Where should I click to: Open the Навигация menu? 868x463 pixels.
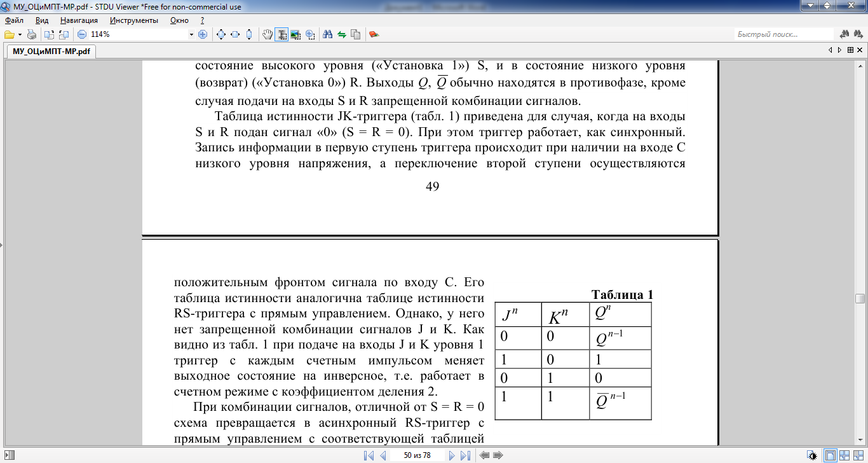tap(79, 20)
